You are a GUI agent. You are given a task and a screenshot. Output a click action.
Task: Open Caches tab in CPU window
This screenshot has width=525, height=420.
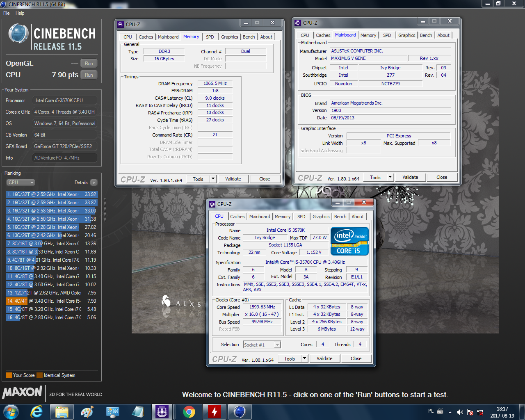[x=237, y=217]
